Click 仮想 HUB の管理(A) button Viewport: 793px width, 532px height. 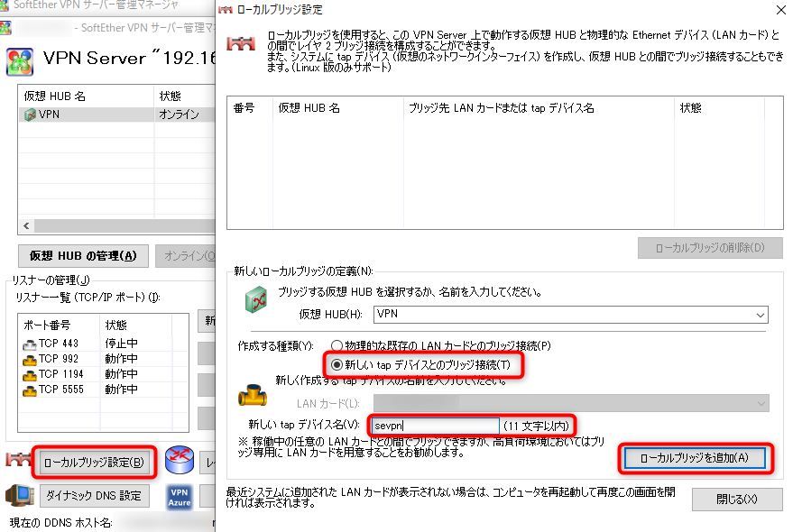[83, 256]
